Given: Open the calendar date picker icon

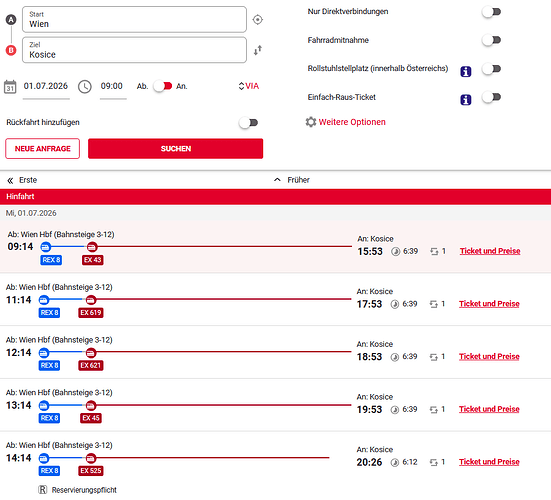Looking at the screenshot, I should click(x=10, y=86).
